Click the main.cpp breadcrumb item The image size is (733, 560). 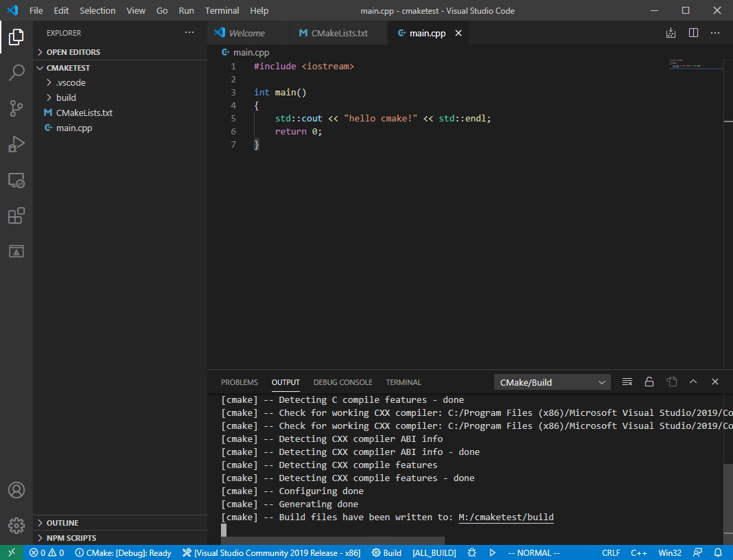[246, 52]
